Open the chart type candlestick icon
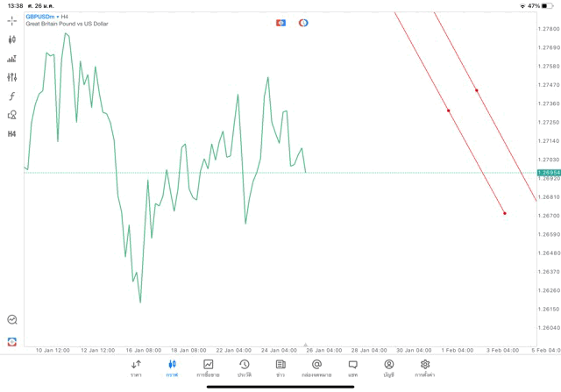561x392 pixels. (11, 39)
